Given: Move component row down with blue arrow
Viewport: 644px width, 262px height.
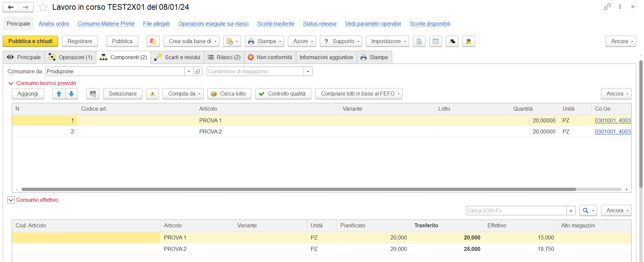Looking at the screenshot, I should 71,94.
